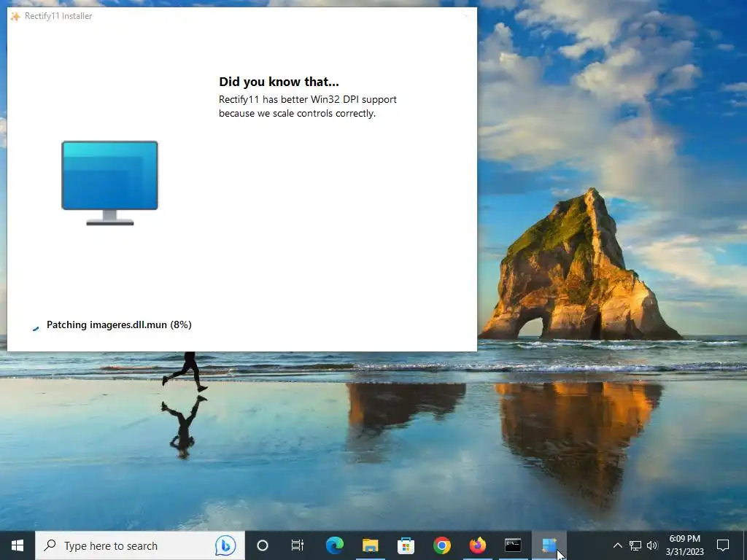747x560 pixels.
Task: Launch Microsoft Edge from the taskbar
Action: pyautogui.click(x=334, y=545)
